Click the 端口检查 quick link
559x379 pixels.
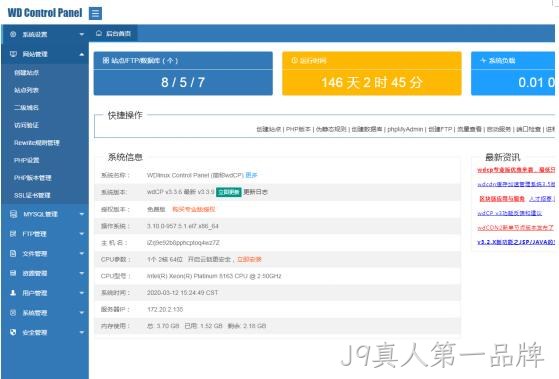[528, 129]
